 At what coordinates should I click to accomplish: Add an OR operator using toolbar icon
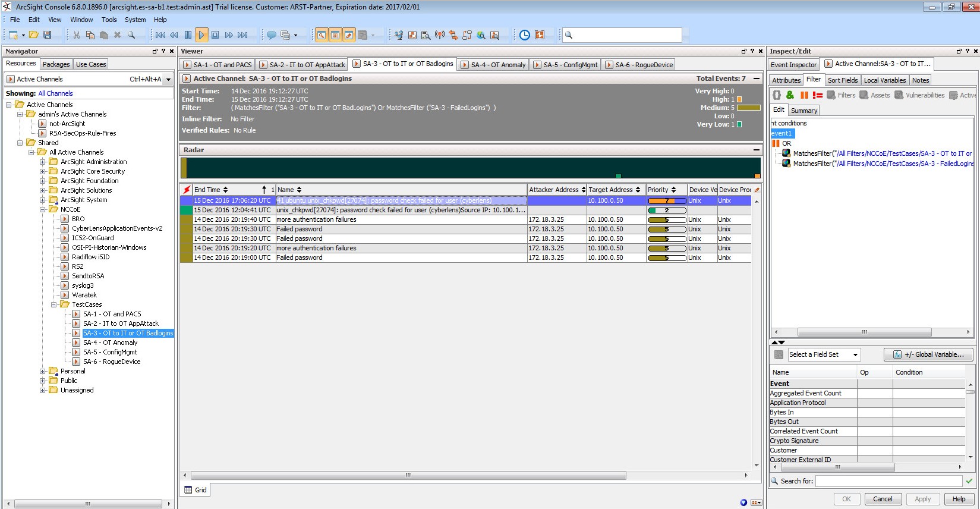point(804,95)
